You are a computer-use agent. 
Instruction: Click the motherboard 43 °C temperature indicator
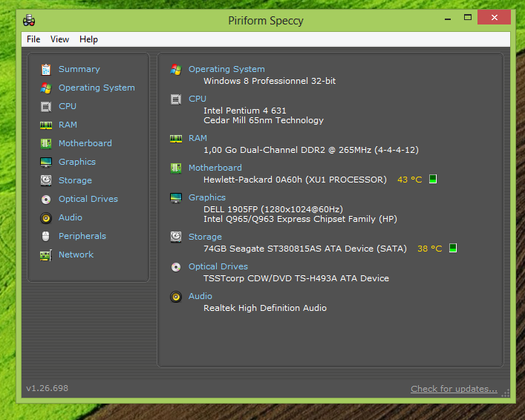point(409,180)
